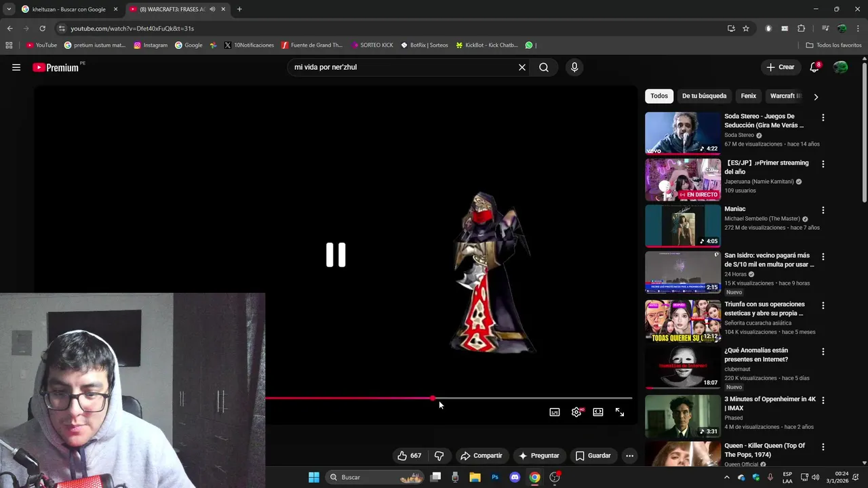Open the YouTube guide hamburger menu

pyautogui.click(x=16, y=67)
